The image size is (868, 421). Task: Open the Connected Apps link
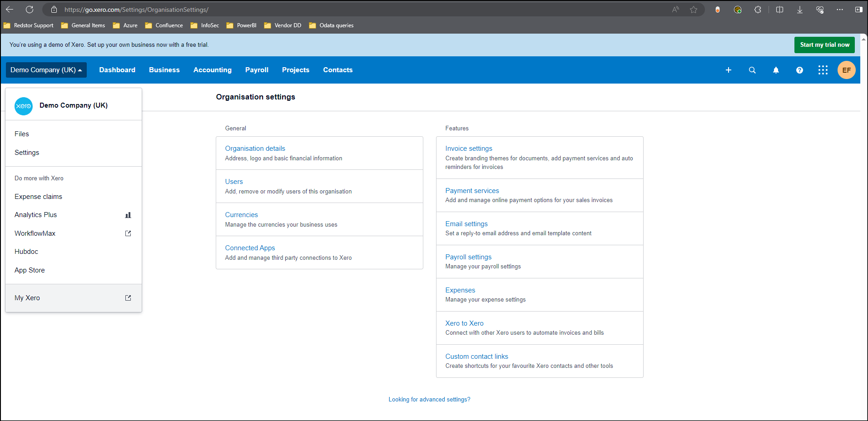pos(250,248)
